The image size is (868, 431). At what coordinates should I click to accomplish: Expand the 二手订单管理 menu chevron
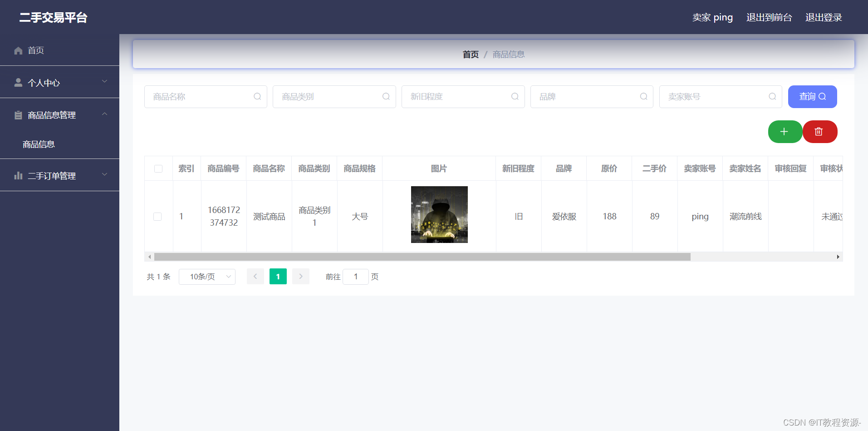(x=105, y=174)
